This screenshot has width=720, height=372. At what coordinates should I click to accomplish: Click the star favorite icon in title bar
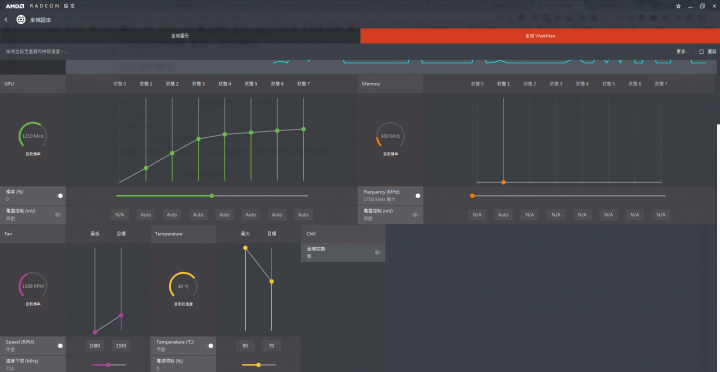679,6
